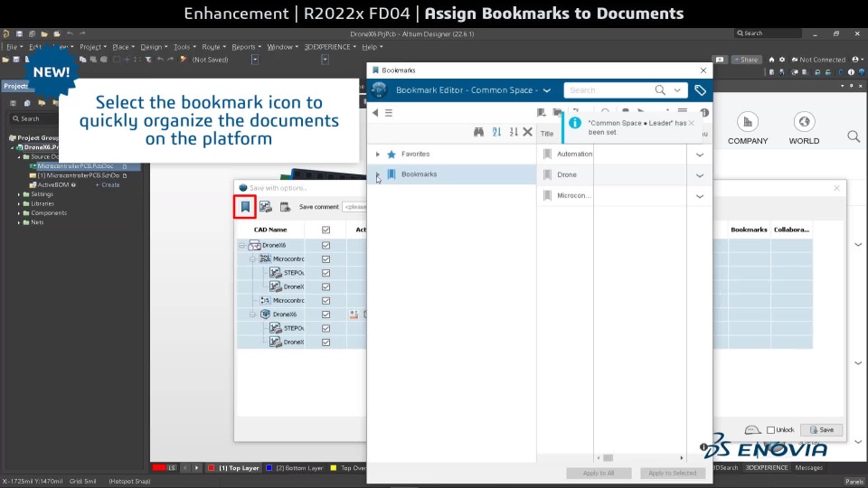Expand the Favorites tree node

click(x=378, y=155)
